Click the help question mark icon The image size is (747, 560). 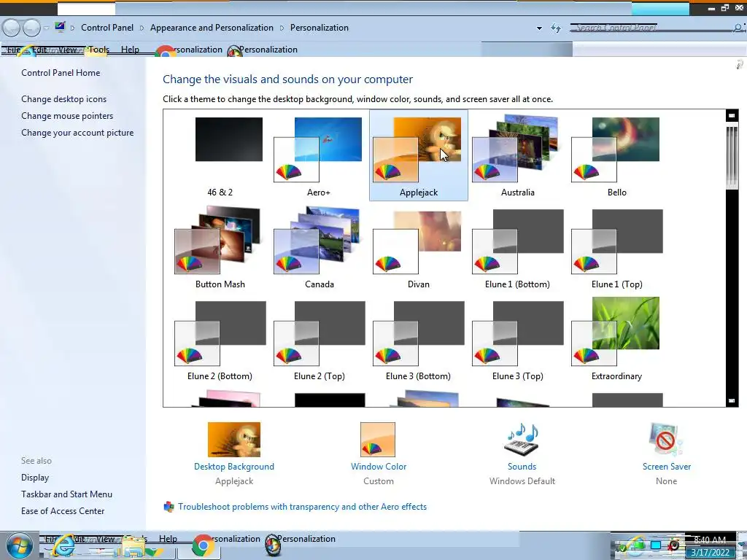coord(740,65)
